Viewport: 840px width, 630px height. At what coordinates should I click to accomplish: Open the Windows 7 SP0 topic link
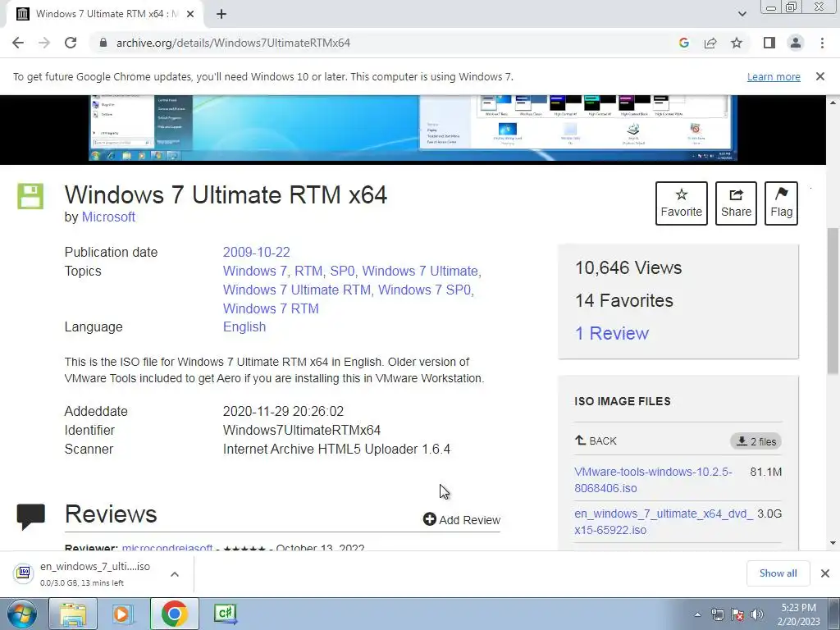coord(424,290)
